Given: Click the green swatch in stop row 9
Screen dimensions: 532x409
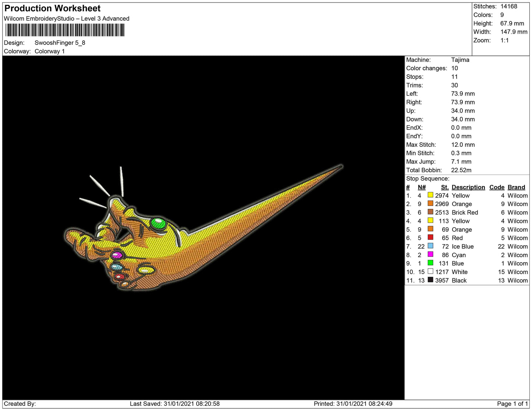Looking at the screenshot, I should pyautogui.click(x=430, y=263).
